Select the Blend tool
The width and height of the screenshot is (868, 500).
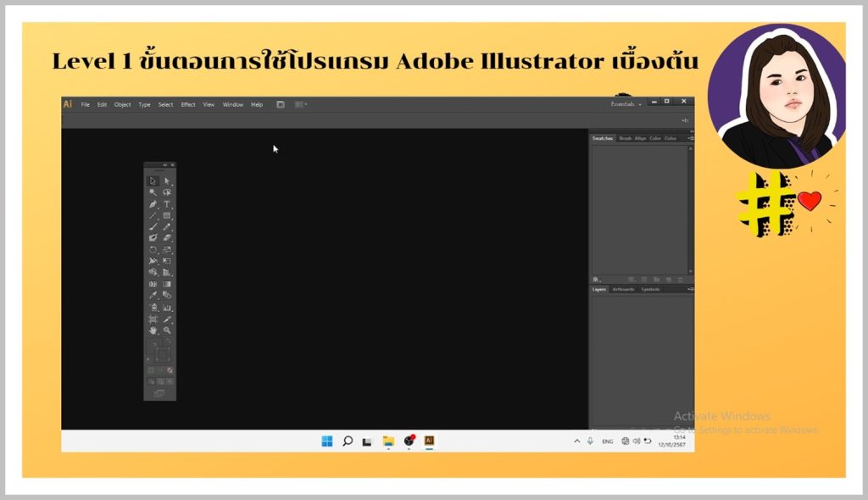pyautogui.click(x=167, y=295)
